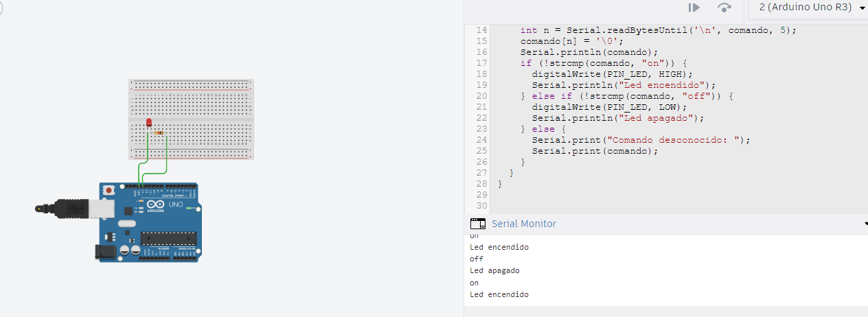Image resolution: width=868 pixels, height=317 pixels.
Task: Select the resistor on the breadboard
Action: pos(159,133)
